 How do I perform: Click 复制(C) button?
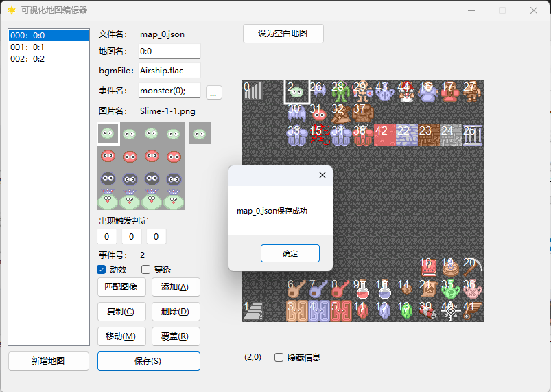point(121,312)
